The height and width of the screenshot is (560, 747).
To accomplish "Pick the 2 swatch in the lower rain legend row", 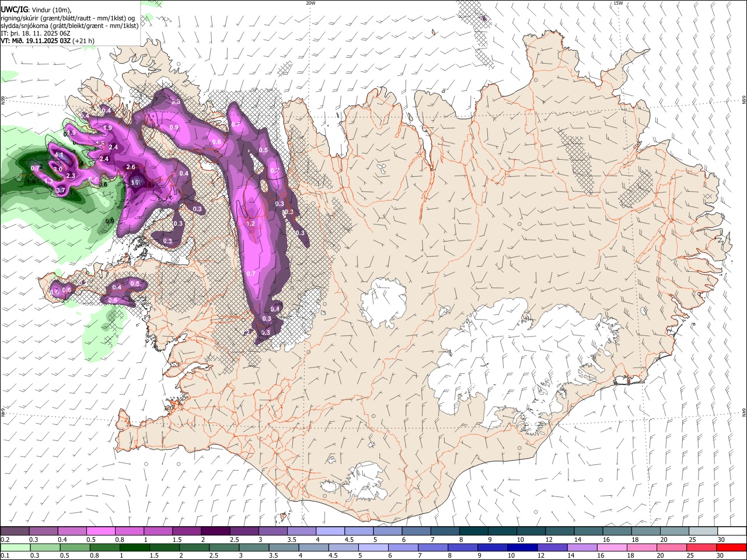I will point(194,547).
